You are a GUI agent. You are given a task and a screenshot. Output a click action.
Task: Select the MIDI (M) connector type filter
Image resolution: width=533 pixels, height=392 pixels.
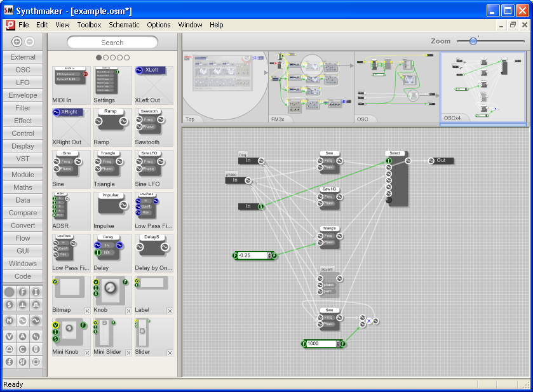click(x=9, y=320)
